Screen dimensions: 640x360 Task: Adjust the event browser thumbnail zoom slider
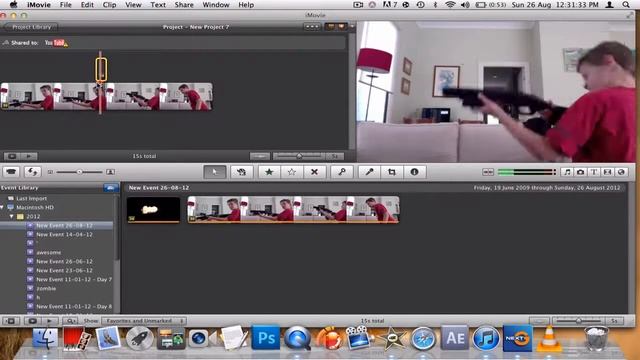(578, 321)
